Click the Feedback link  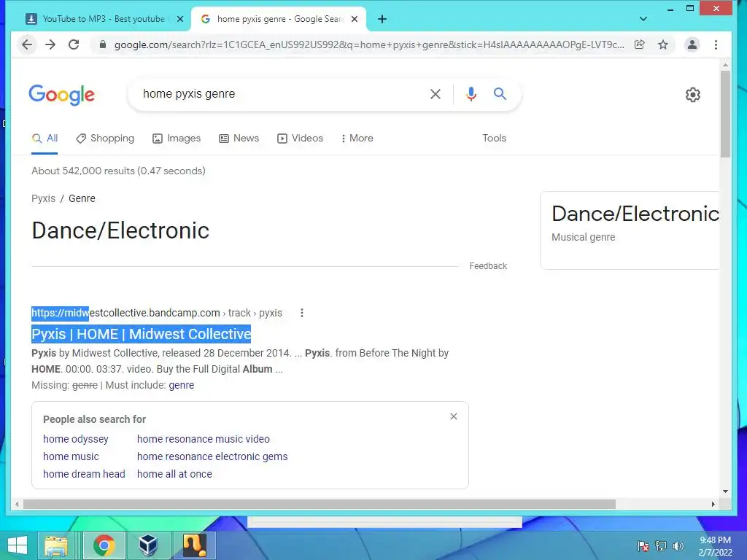[x=488, y=266]
